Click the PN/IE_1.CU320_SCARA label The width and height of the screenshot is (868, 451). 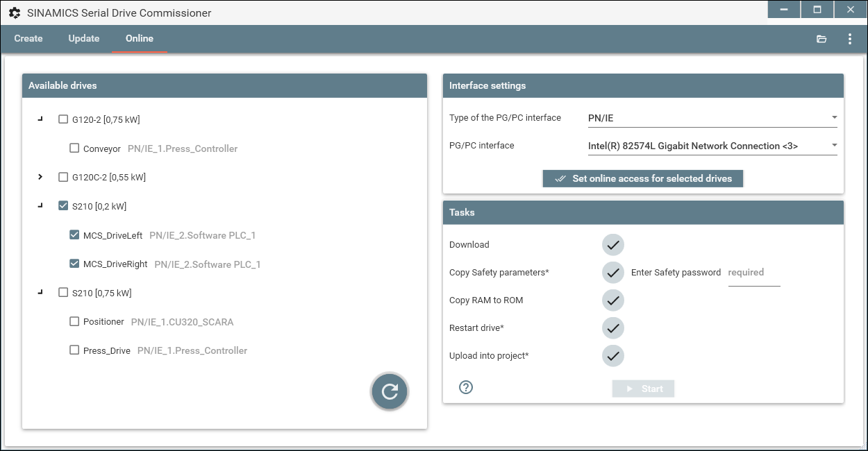click(183, 322)
